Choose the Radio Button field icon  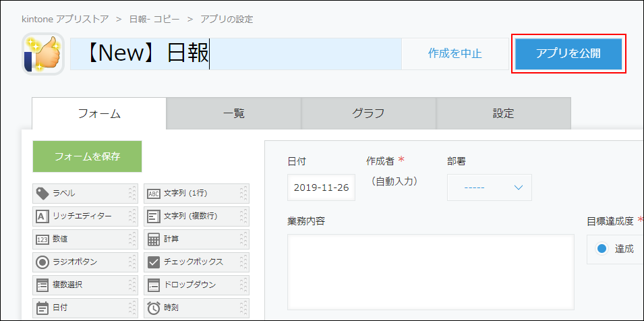(42, 262)
